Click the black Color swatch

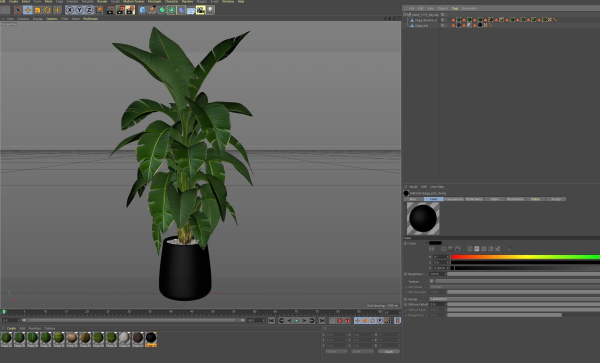click(435, 243)
